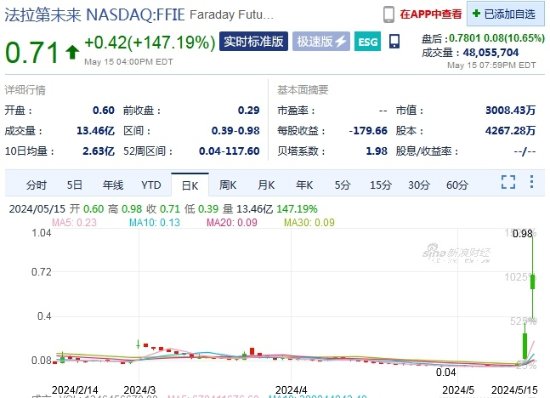Select the 5日 chart tab

pos(75,185)
